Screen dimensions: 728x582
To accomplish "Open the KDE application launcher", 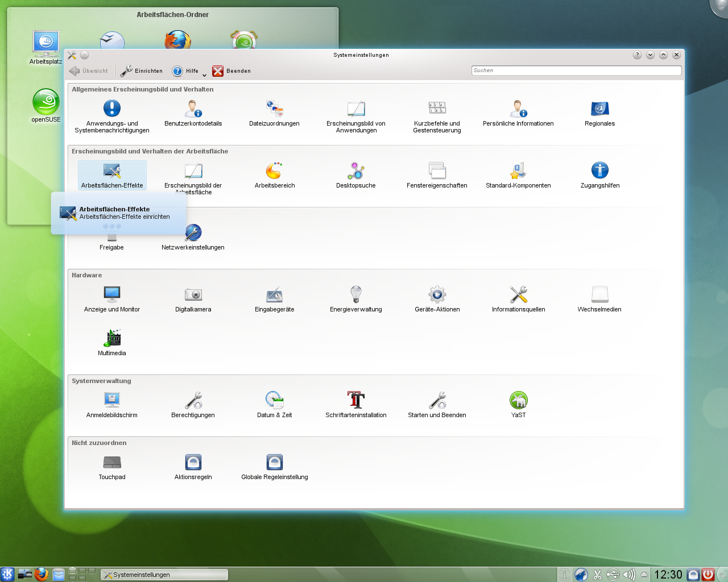I will click(8, 574).
